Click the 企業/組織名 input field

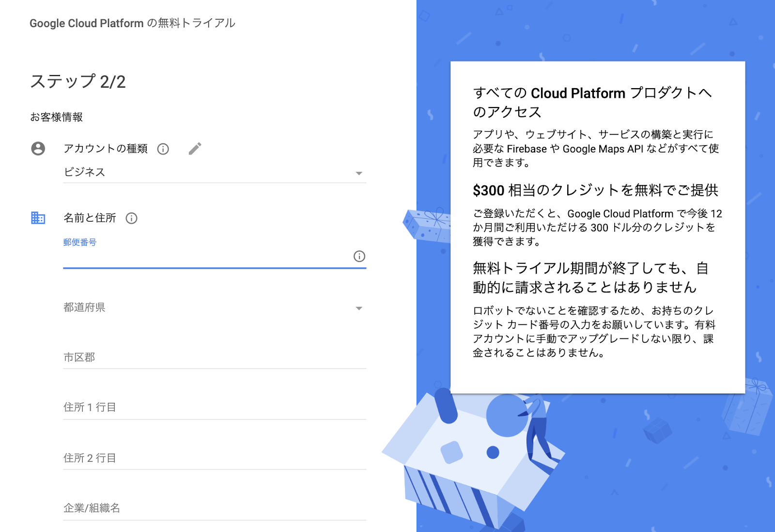(x=215, y=508)
